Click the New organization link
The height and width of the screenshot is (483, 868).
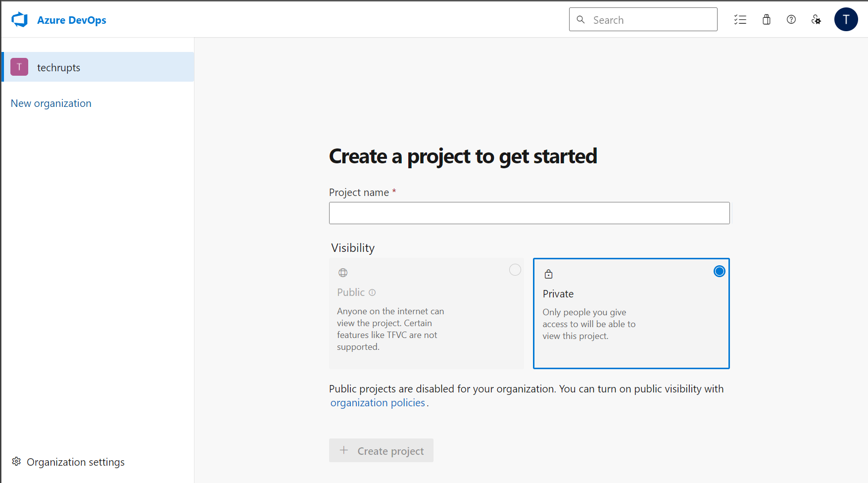pos(51,103)
